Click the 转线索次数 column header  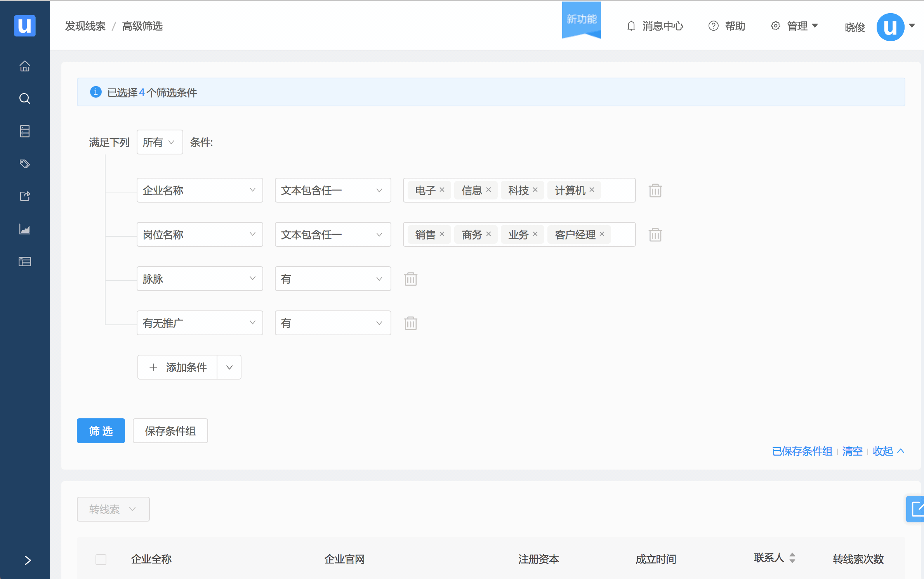tap(858, 559)
